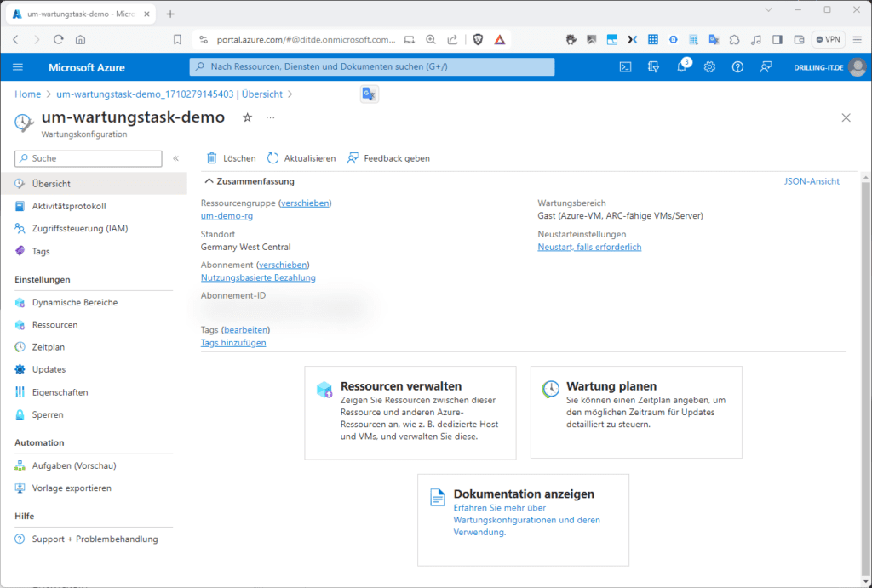872x588 pixels.
Task: Open the Wartung planen card
Action: tap(636, 412)
